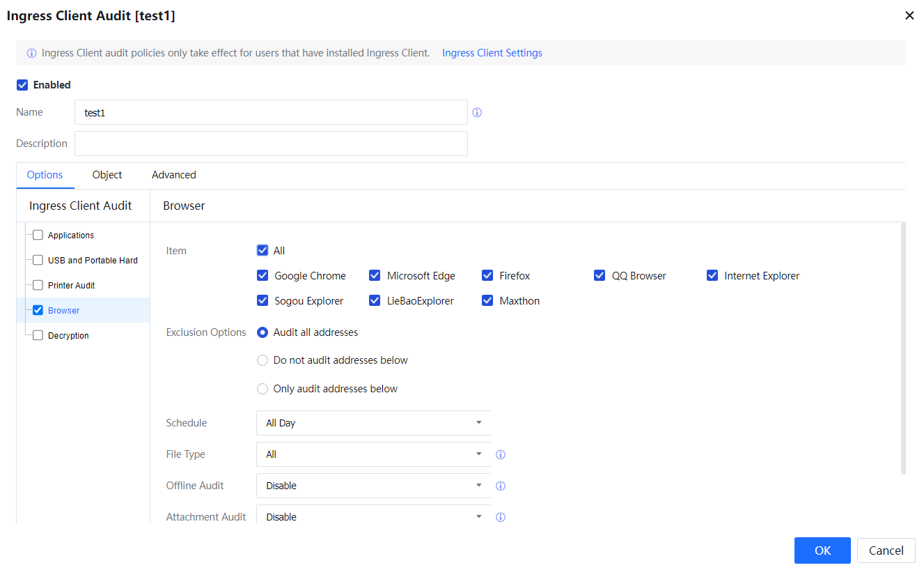The height and width of the screenshot is (570, 924).
Task: Uncheck the Google Chrome browser checkbox
Action: coord(263,275)
